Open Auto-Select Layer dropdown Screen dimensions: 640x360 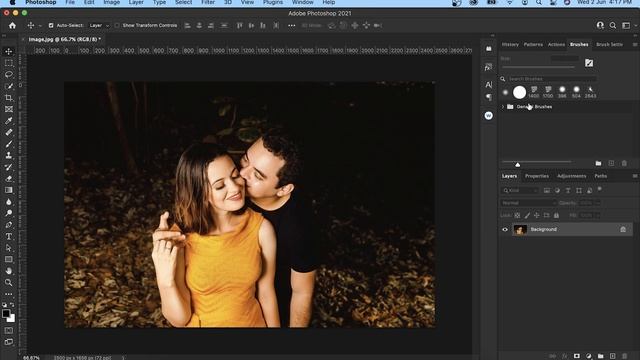pyautogui.click(x=99, y=25)
